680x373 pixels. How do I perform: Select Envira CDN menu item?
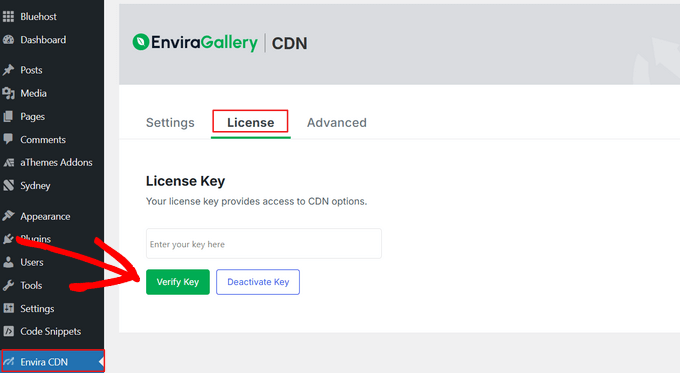tap(52, 361)
